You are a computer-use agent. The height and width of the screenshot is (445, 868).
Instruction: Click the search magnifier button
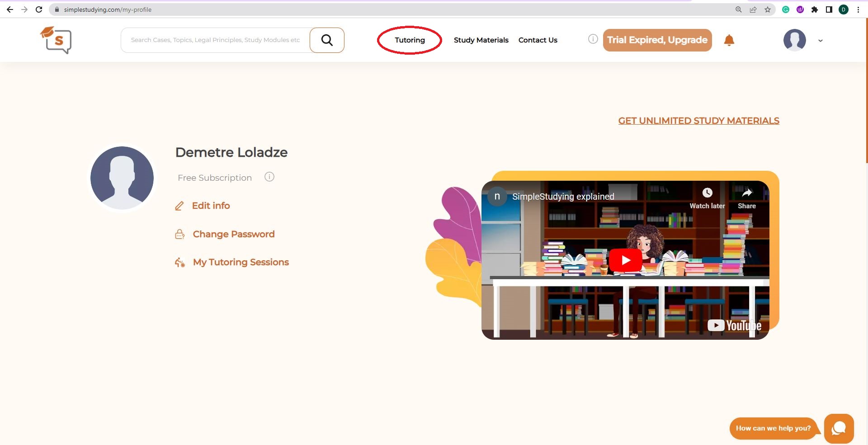click(327, 40)
